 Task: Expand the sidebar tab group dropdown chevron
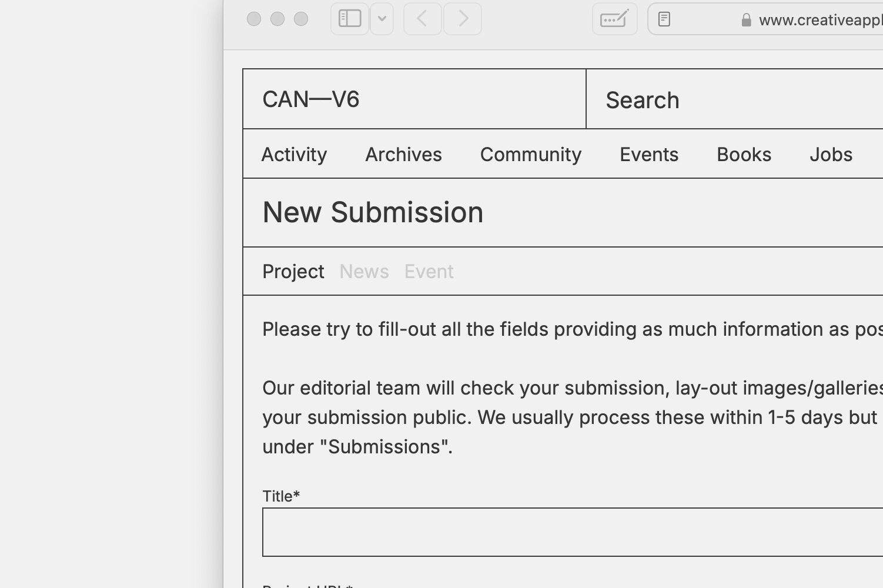(382, 19)
